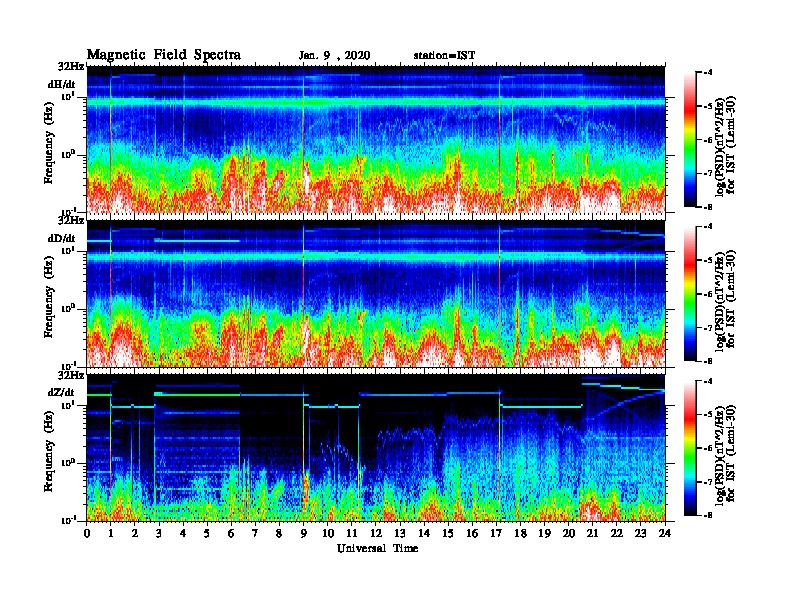
Task: Click hour tick label "4" on the time axis
Action: 183,533
